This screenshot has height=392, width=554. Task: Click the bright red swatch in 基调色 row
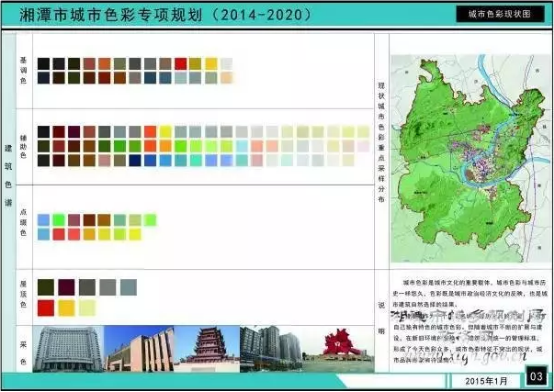point(181,64)
